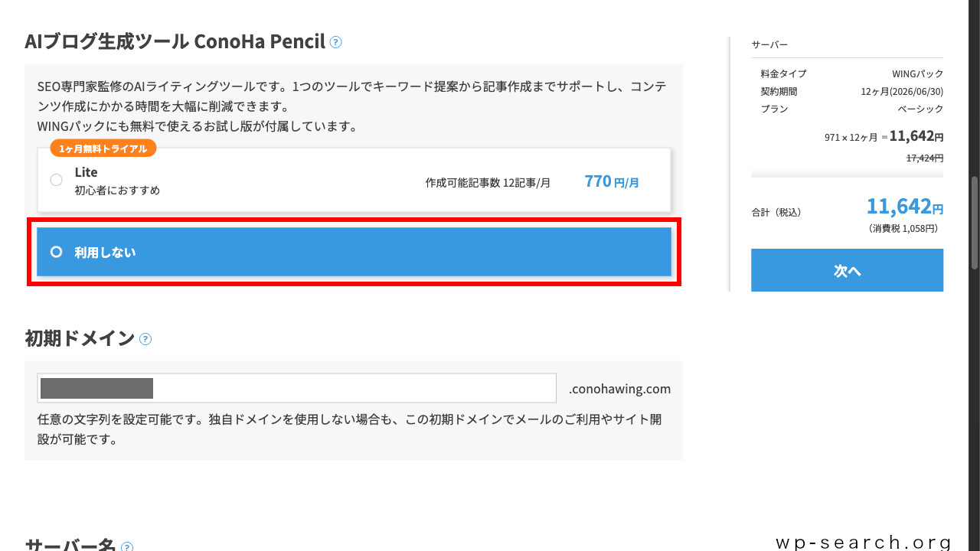Click the 12ヶ月(2026/06/30) contract period value

coord(902,92)
